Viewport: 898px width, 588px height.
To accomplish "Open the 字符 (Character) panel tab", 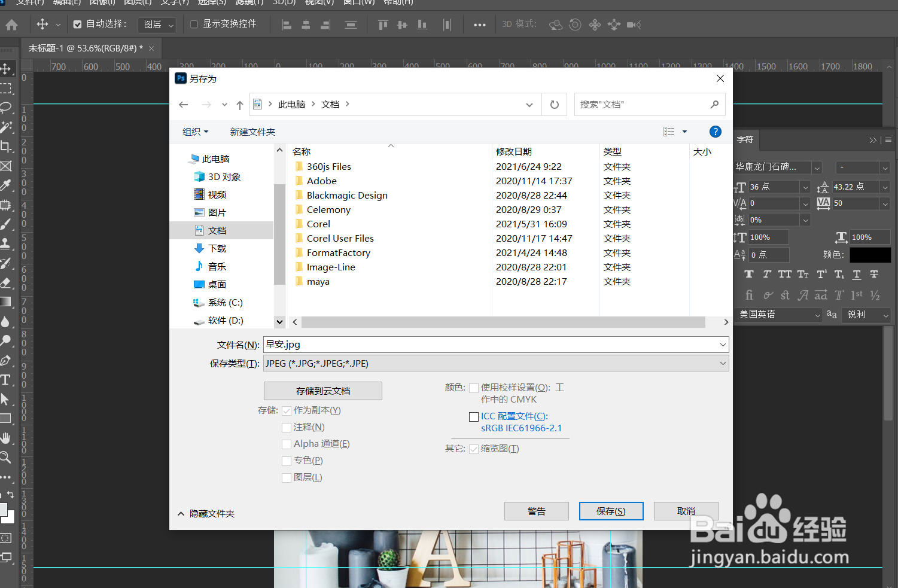I will [745, 139].
